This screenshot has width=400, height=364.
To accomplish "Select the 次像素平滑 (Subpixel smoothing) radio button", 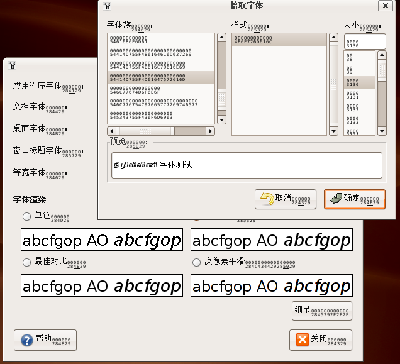I will click(x=196, y=262).
